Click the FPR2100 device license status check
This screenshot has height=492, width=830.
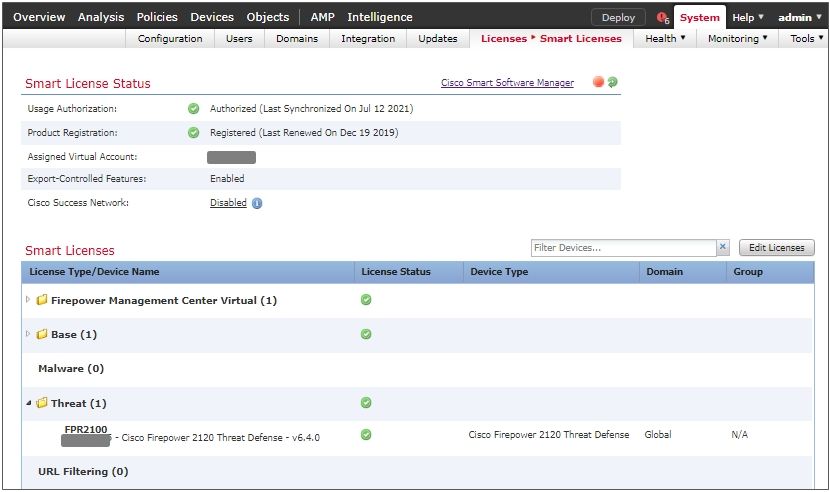[366, 435]
